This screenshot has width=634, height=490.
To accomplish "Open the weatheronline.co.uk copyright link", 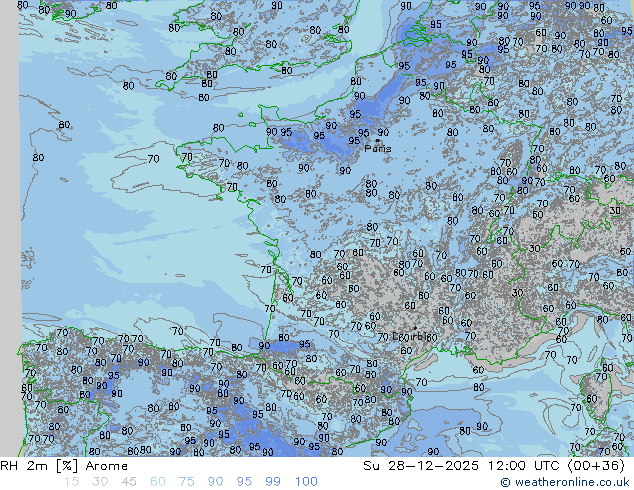I will click(x=564, y=482).
